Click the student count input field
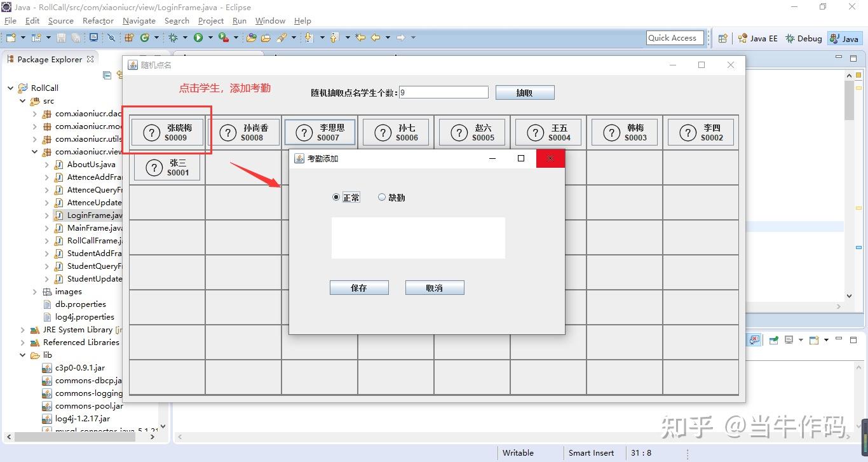Screen dimensions: 868x462 [x=444, y=93]
